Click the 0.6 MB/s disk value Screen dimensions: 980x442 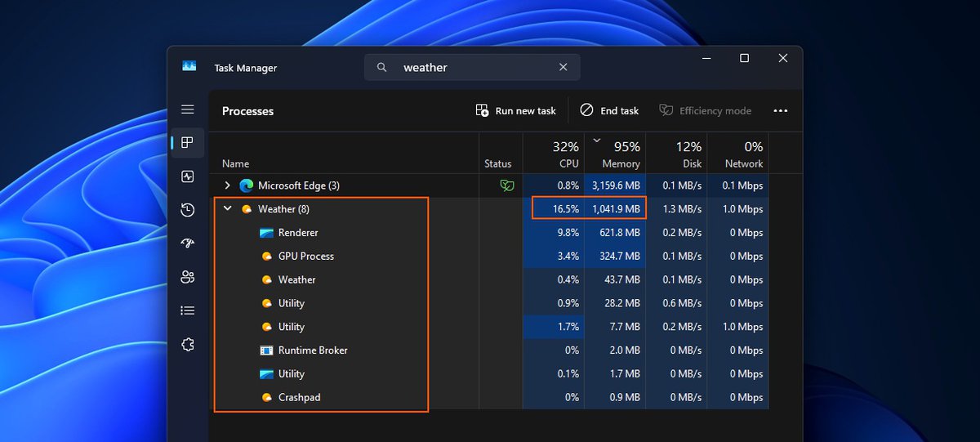[683, 303]
